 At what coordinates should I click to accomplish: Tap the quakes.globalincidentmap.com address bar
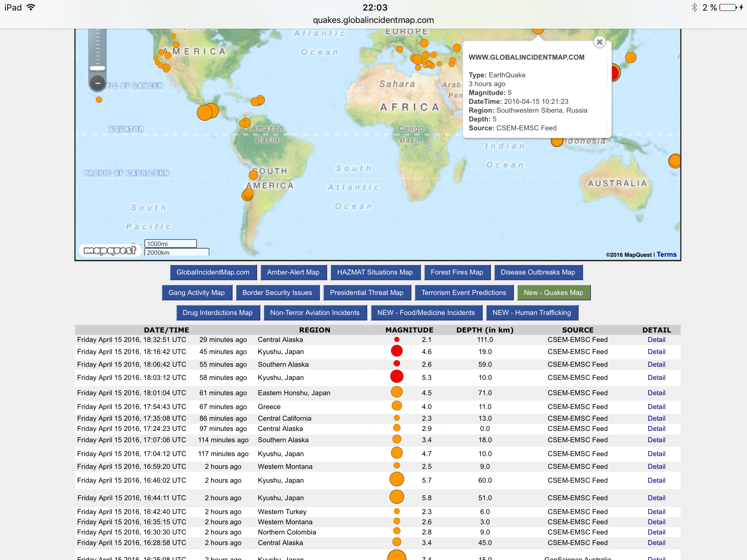click(373, 20)
